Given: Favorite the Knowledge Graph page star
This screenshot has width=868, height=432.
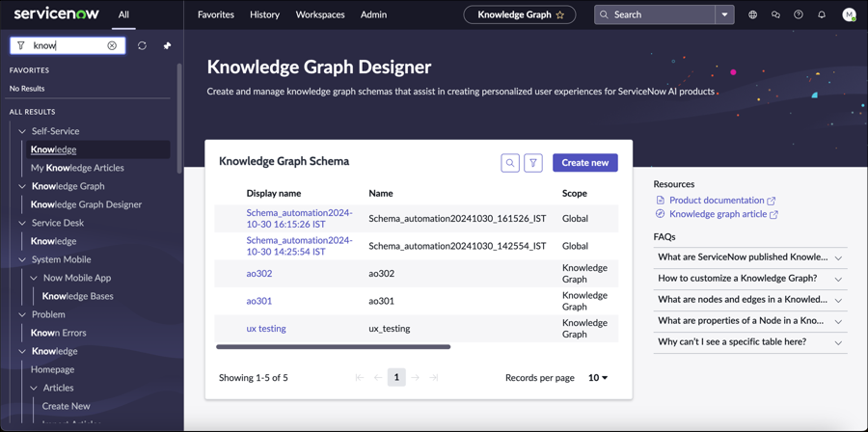Looking at the screenshot, I should (559, 15).
